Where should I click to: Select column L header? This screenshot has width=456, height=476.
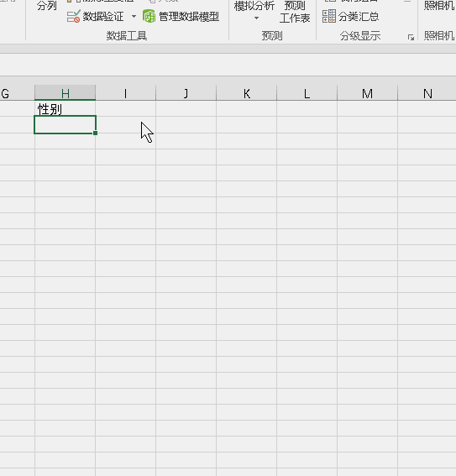click(x=307, y=93)
